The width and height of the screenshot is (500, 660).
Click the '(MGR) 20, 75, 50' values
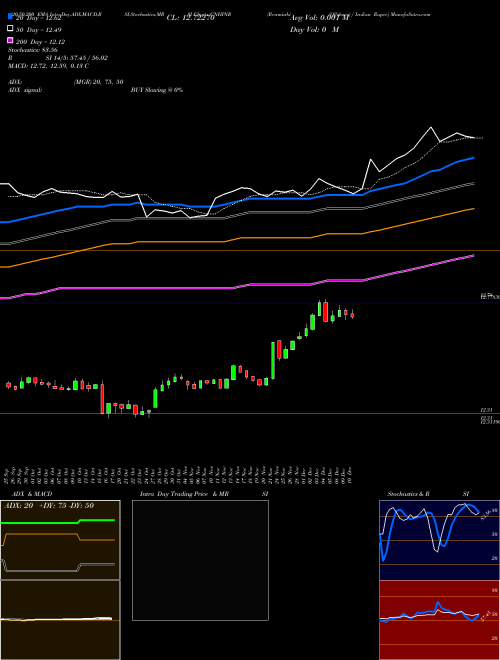[98, 82]
